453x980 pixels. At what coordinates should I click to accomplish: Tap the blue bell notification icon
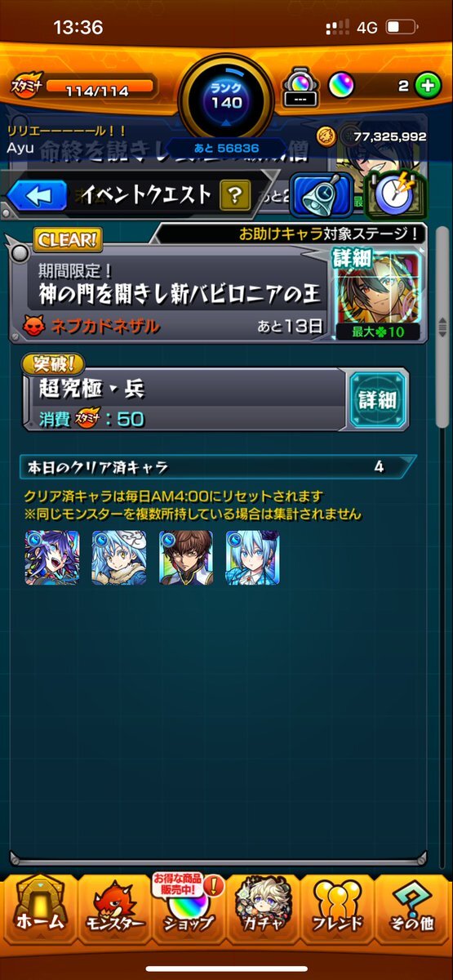(322, 194)
